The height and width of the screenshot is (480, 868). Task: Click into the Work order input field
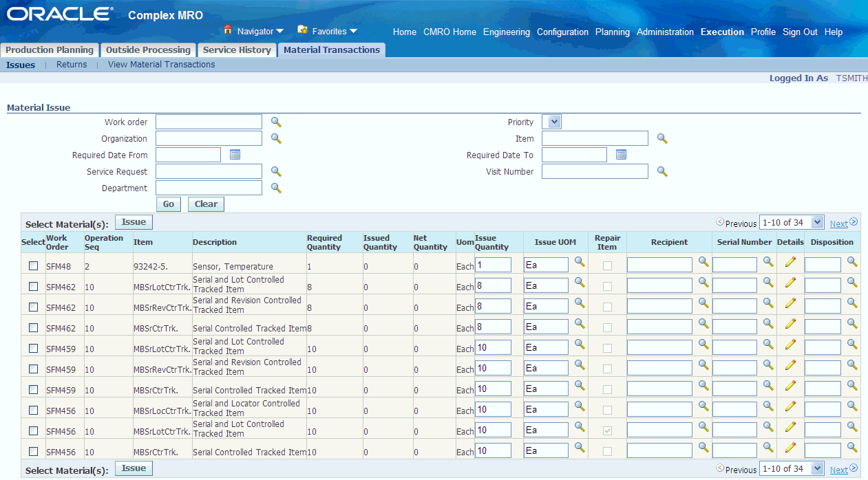(209, 122)
